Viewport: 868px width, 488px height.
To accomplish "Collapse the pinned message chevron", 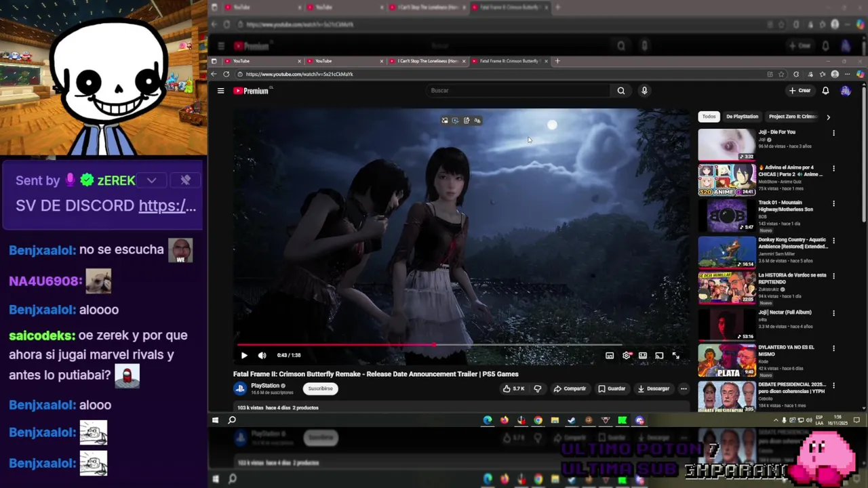I will pos(151,180).
